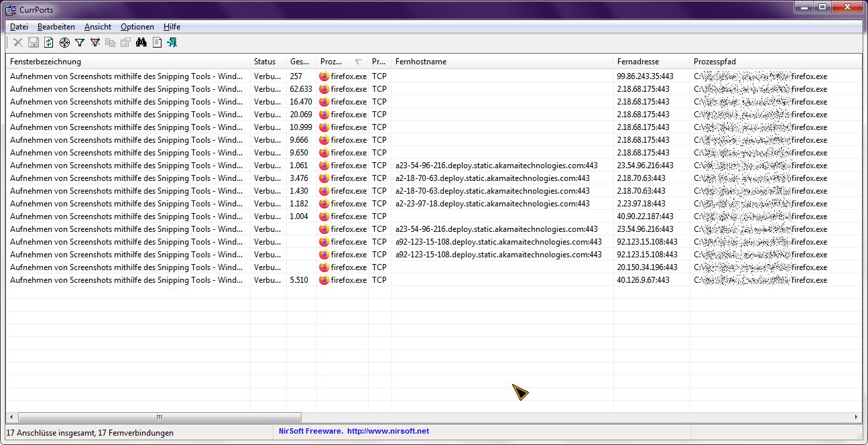868x445 pixels.
Task: Click the HTML report page icon
Action: pos(157,43)
